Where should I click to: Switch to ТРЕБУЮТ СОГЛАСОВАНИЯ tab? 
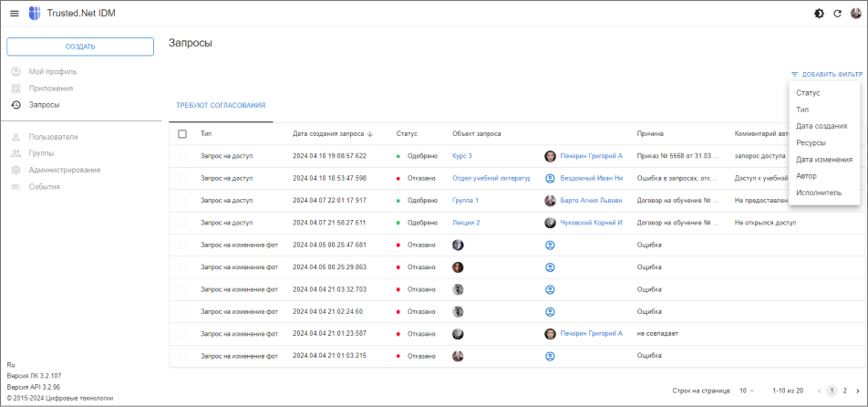[221, 105]
